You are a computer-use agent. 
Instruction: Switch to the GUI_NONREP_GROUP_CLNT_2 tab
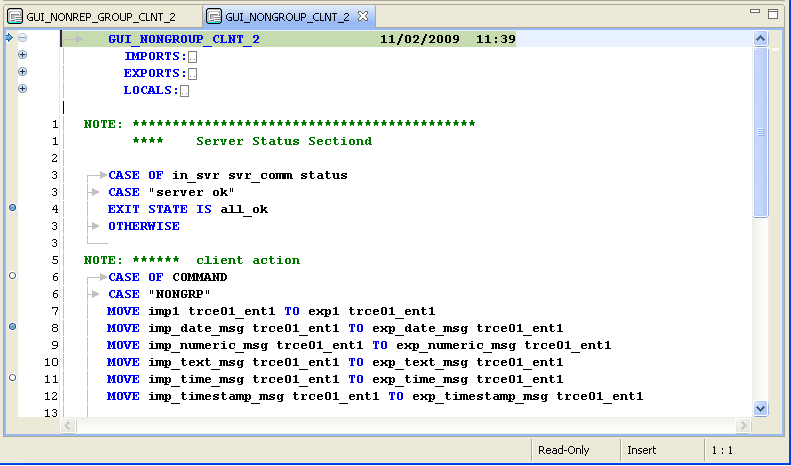click(101, 17)
